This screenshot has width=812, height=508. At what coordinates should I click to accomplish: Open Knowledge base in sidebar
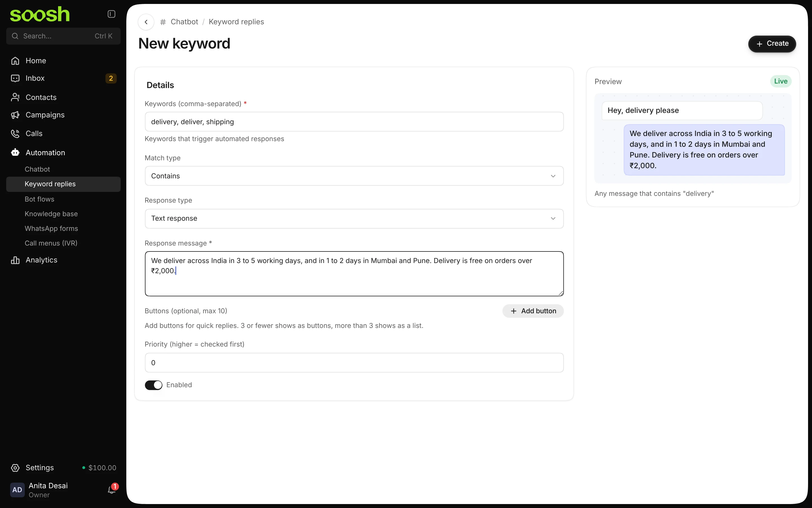[x=51, y=214]
